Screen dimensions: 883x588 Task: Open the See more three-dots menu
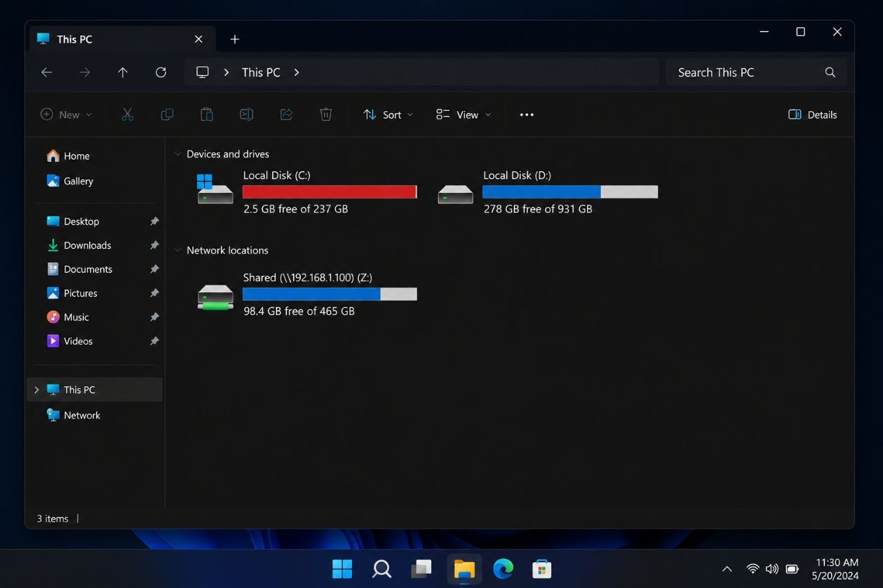pyautogui.click(x=527, y=114)
